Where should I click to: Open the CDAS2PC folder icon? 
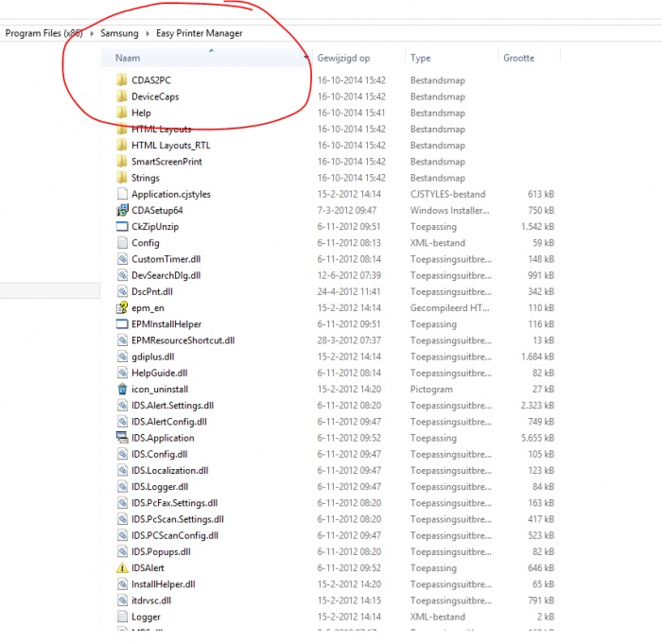click(x=122, y=79)
